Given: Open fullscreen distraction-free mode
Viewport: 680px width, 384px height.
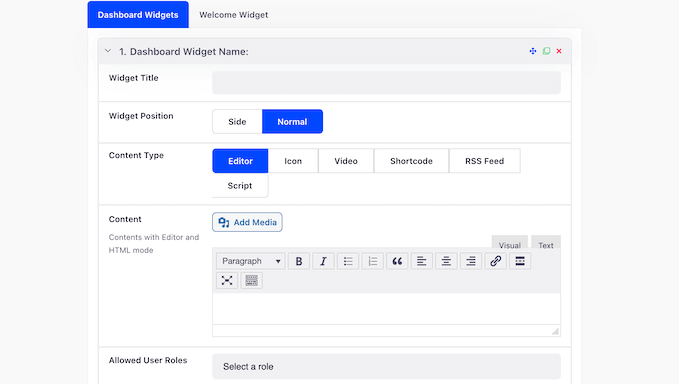Looking at the screenshot, I should 227,280.
